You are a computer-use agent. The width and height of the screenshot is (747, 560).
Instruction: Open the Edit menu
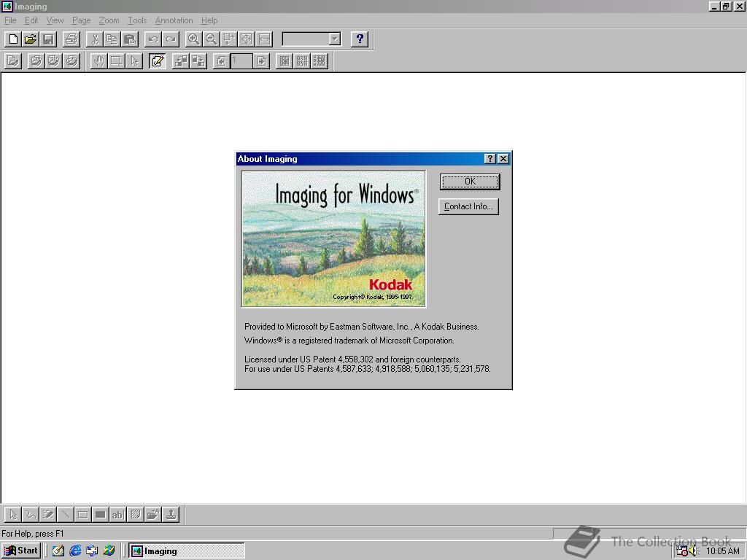click(31, 20)
